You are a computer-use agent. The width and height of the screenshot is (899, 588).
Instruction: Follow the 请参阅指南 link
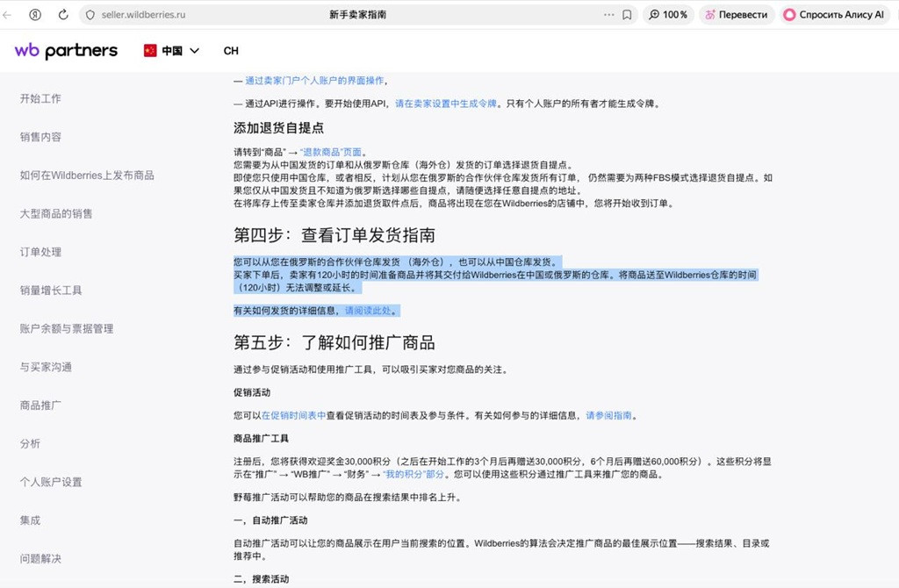609,415
